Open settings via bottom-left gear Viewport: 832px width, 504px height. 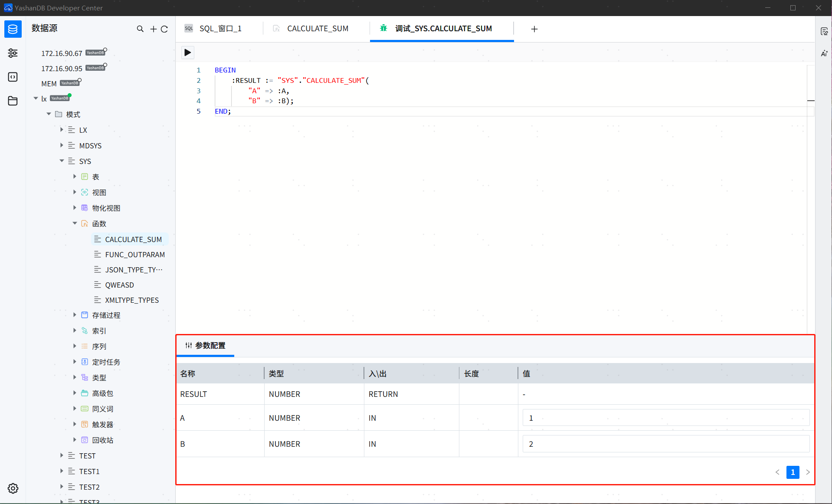click(13, 488)
